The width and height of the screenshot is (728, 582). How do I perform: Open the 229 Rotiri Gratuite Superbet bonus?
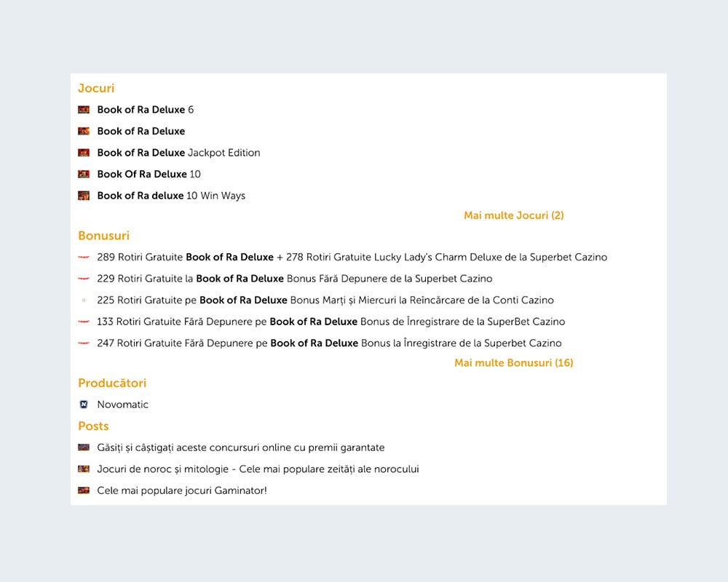coord(295,279)
